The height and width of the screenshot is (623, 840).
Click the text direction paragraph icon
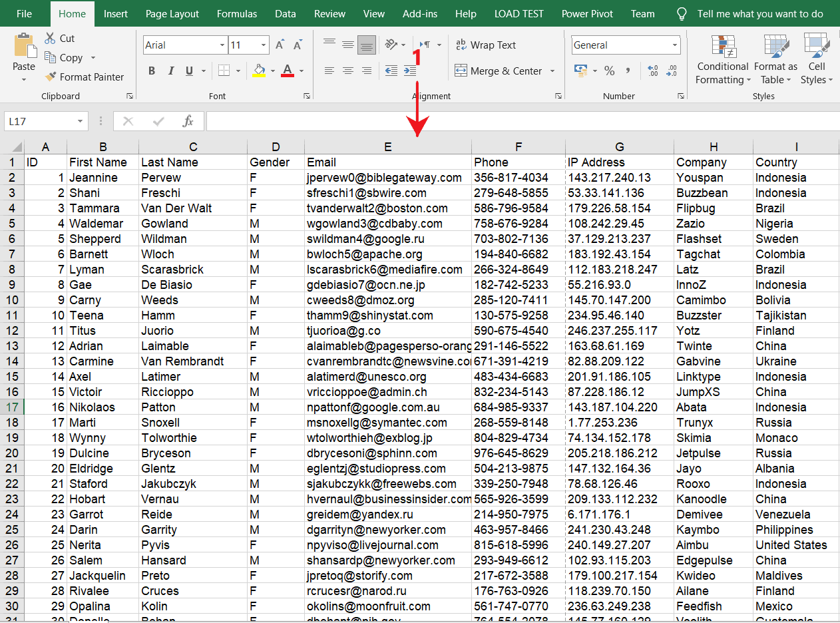425,45
